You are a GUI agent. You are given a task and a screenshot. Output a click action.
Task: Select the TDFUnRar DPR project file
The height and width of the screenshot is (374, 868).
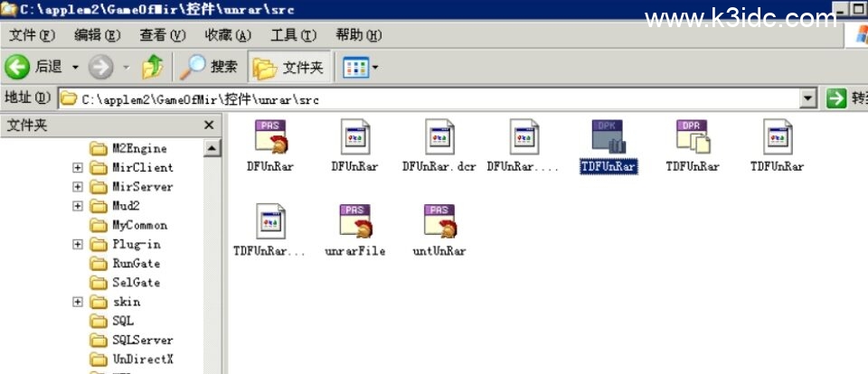(693, 146)
